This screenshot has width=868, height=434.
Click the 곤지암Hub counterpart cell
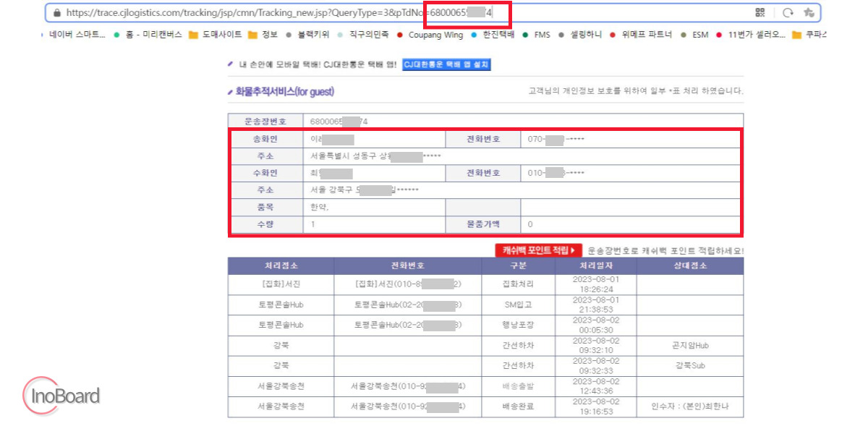[x=690, y=345]
